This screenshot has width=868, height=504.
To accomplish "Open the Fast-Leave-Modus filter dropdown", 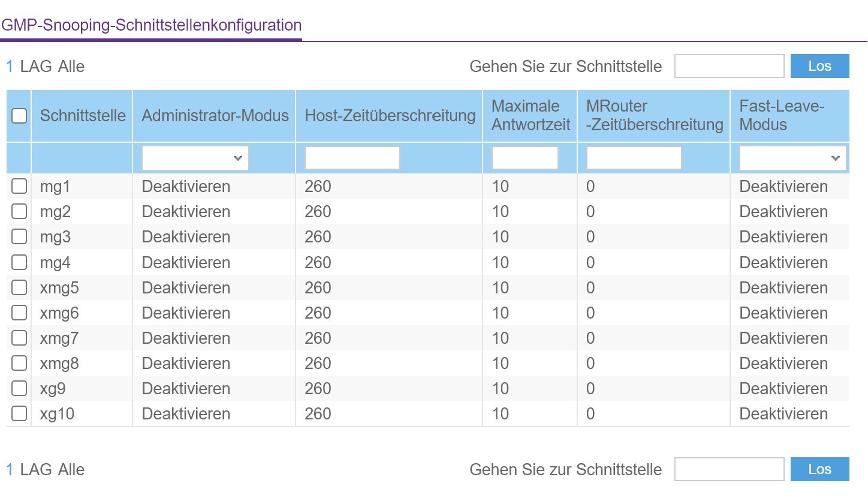I will [x=791, y=157].
